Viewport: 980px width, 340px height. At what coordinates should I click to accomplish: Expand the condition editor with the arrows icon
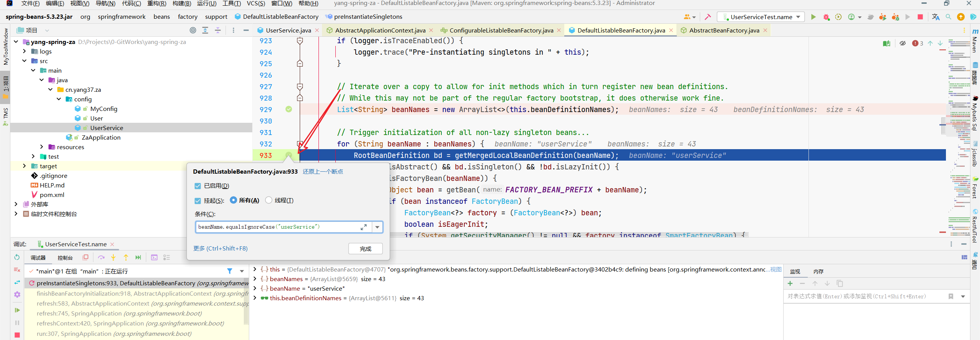[364, 227]
